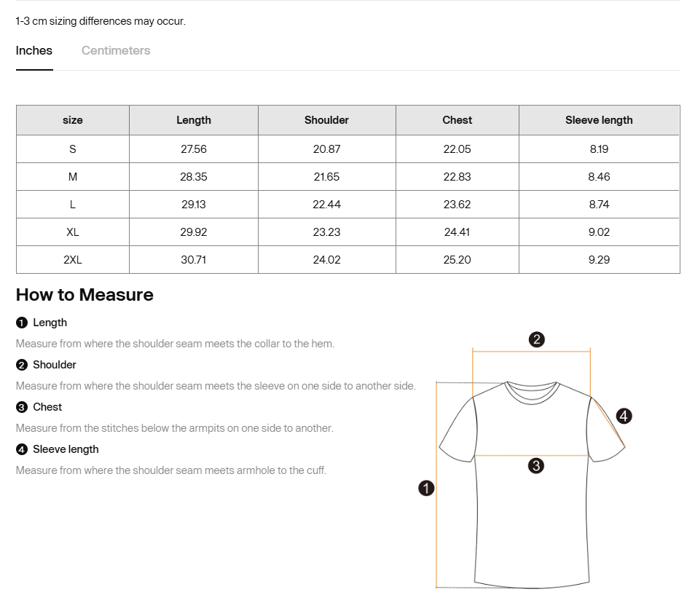Screen dimensions: 695x616
Task: Click the 2XL size row label
Action: [x=73, y=260]
